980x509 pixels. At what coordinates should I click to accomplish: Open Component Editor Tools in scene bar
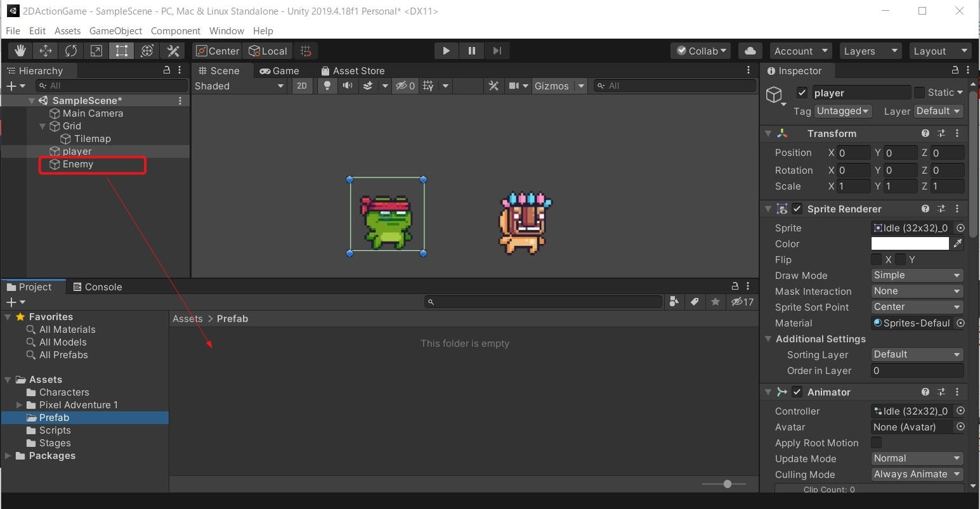(493, 86)
